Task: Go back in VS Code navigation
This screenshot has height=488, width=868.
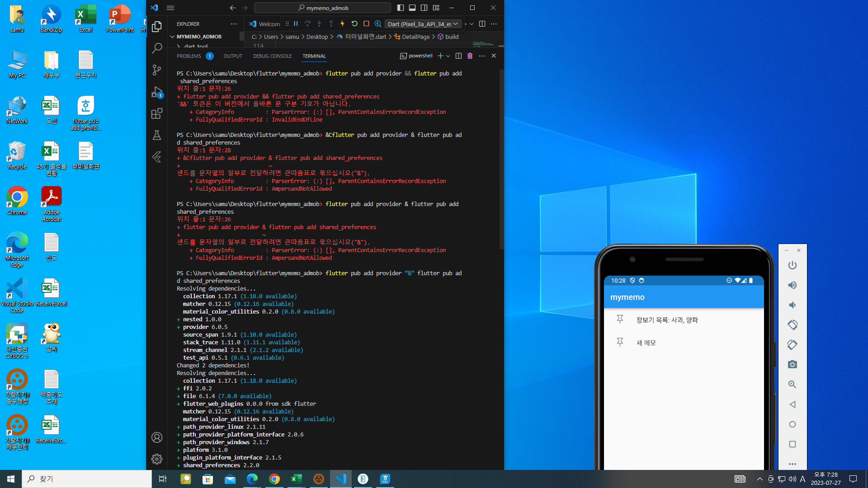Action: click(232, 8)
